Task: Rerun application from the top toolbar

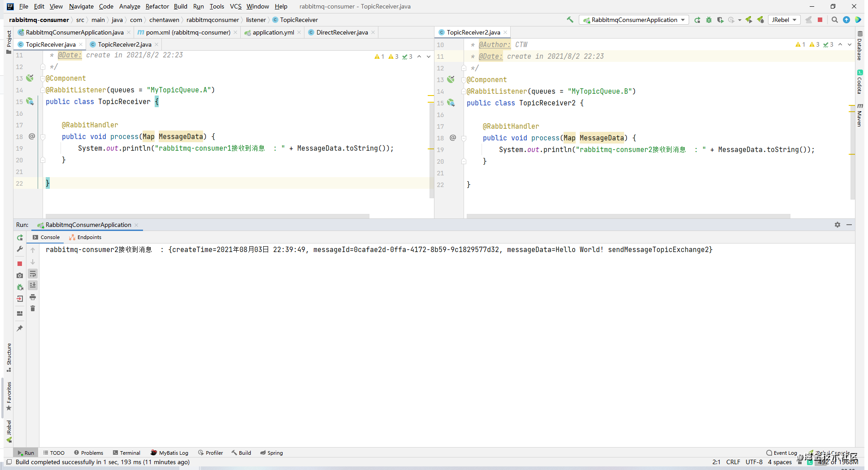Action: point(697,20)
